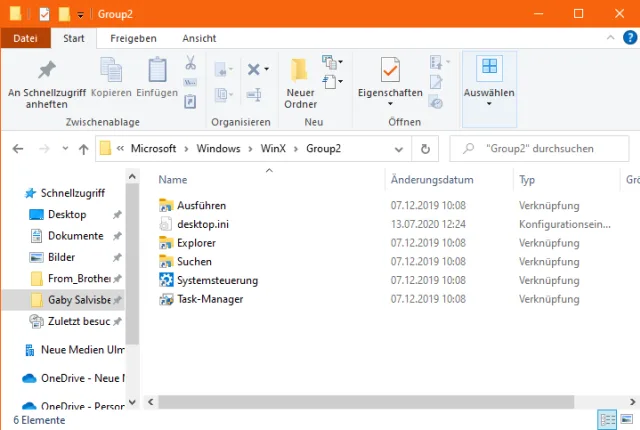Viewport: 640px width, 430px height.
Task: Open the Ansicht ribbon tab
Action: click(199, 38)
